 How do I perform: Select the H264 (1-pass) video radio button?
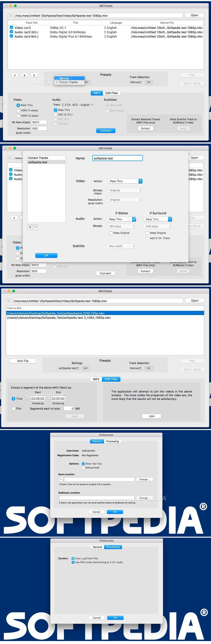click(x=18, y=110)
